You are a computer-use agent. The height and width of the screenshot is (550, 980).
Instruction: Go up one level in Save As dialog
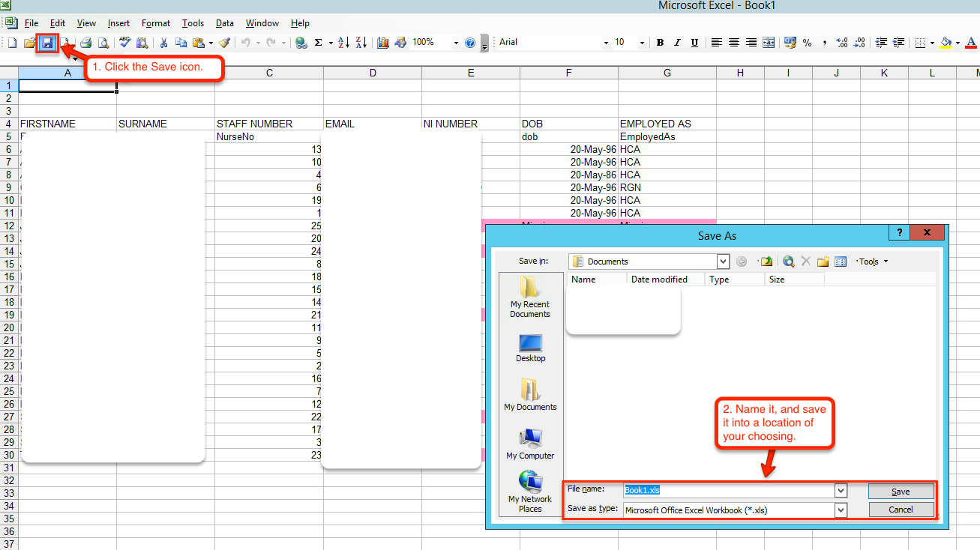[x=766, y=262]
